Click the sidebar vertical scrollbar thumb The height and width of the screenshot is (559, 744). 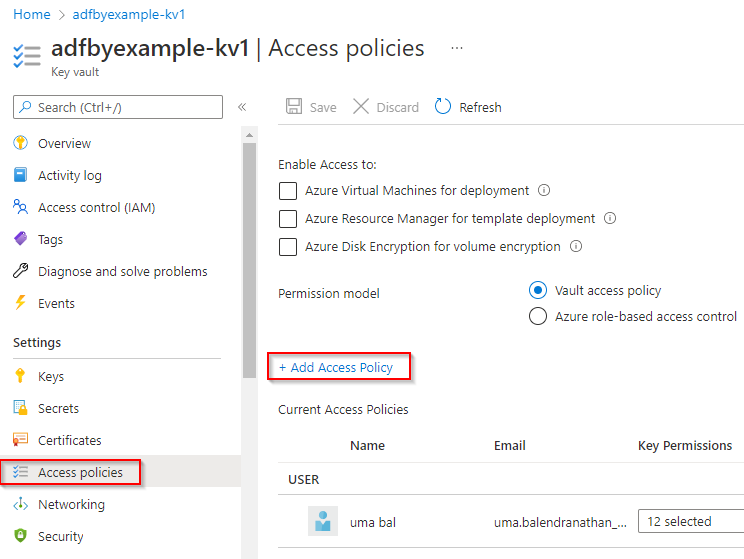click(249, 260)
